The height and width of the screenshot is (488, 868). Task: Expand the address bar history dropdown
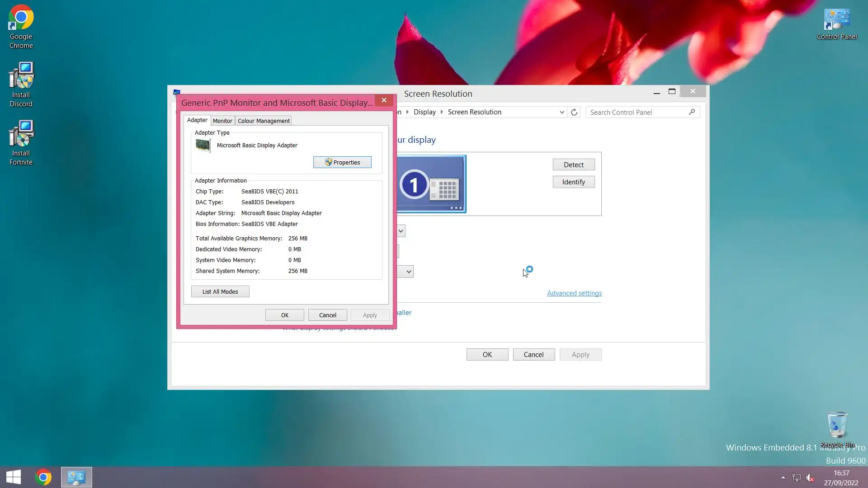[x=562, y=112]
